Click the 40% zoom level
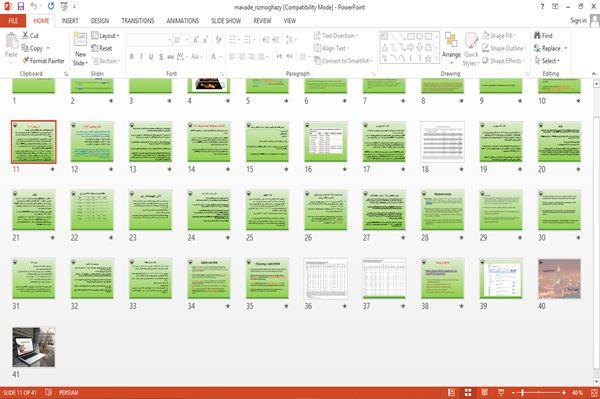This screenshot has width=600, height=399. pos(577,392)
